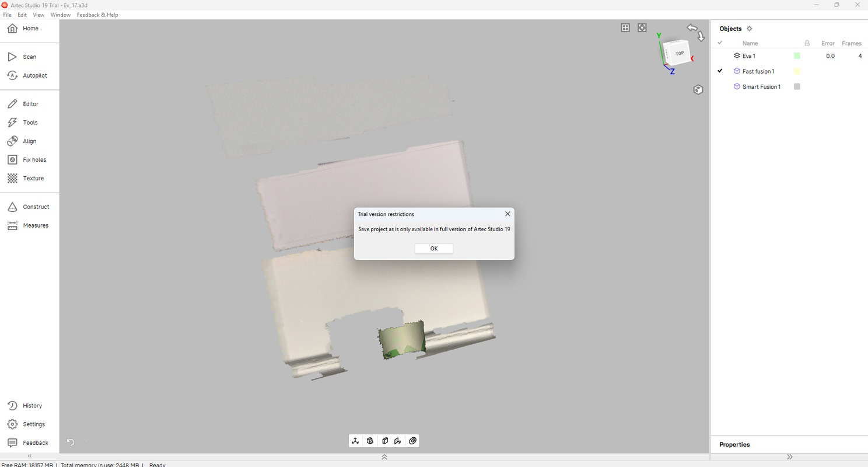Expand the bottom panel with the chevron
The width and height of the screenshot is (868, 467).
click(x=384, y=457)
